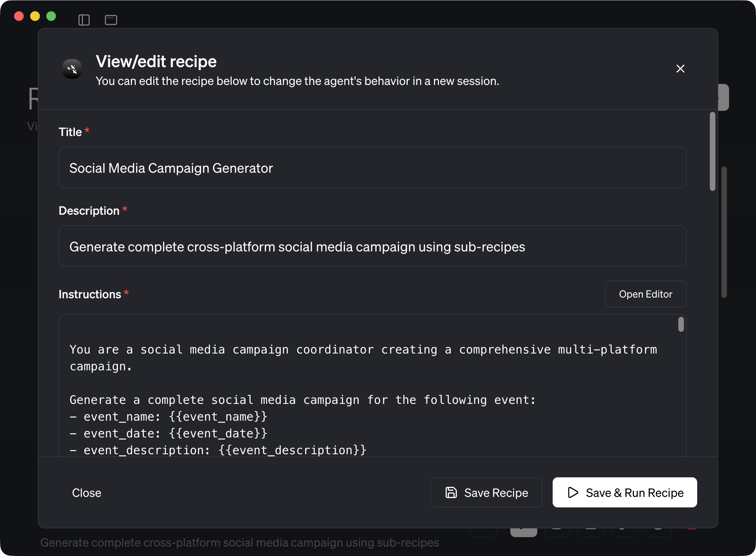The image size is (756, 556).
Task: Open the Instructions editor
Action: (x=646, y=294)
